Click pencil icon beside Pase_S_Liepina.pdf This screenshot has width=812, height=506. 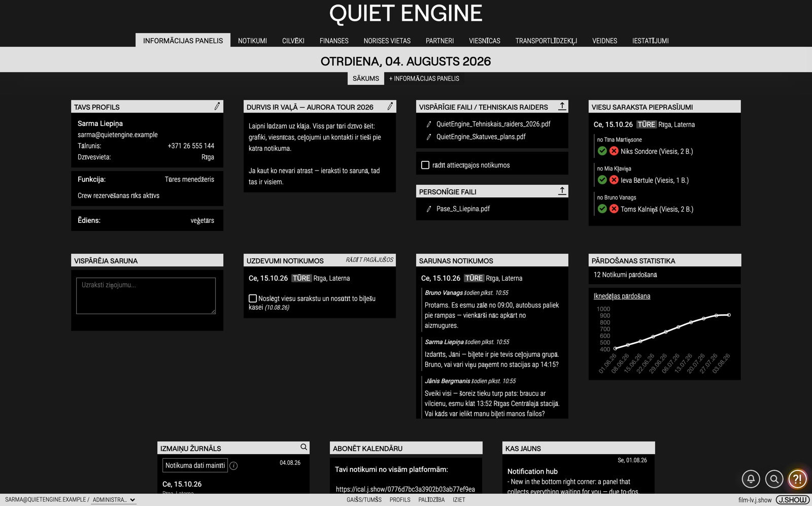(429, 209)
